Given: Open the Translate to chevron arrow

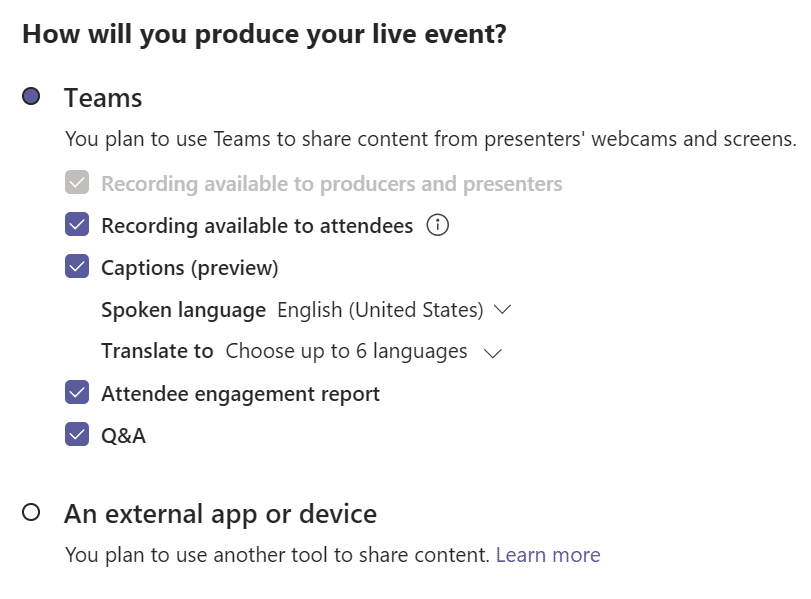Looking at the screenshot, I should pyautogui.click(x=493, y=353).
